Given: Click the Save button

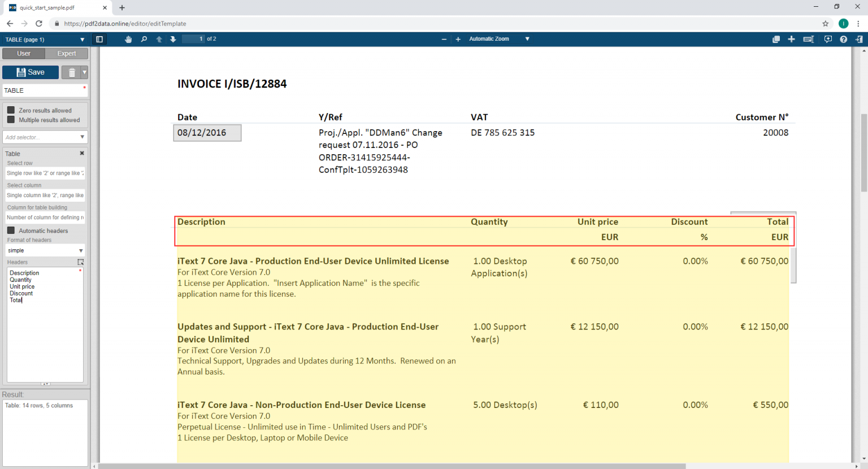Looking at the screenshot, I should coord(31,72).
